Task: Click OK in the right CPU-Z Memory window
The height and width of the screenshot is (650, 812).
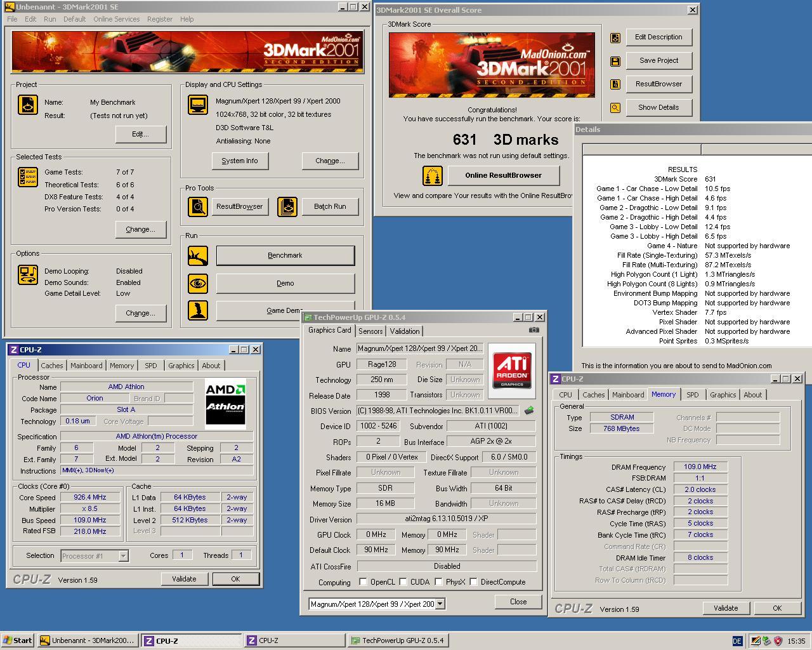Action: point(777,608)
